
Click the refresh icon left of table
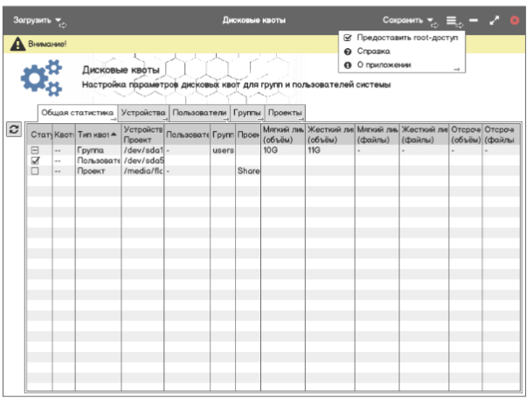click(x=14, y=129)
